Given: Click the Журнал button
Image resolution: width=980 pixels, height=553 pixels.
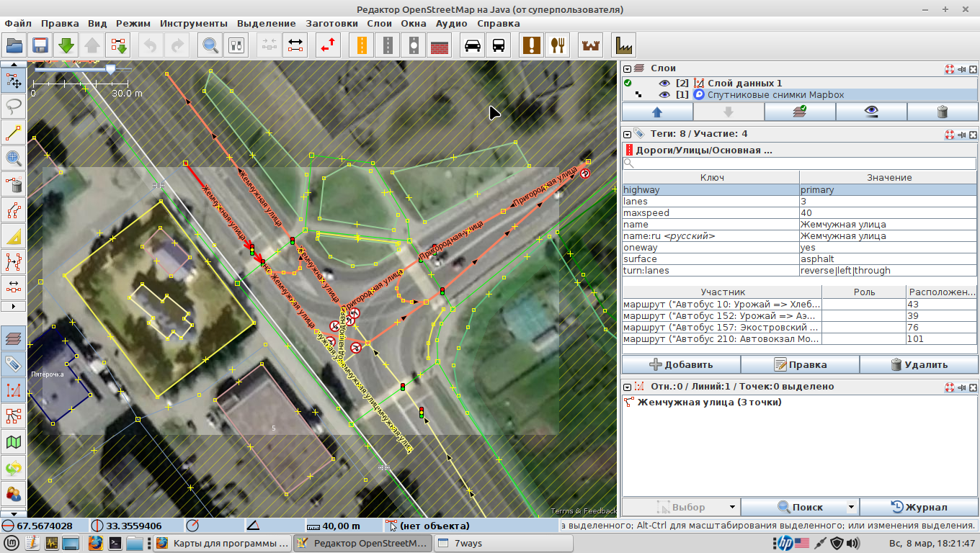Looking at the screenshot, I should [x=919, y=507].
